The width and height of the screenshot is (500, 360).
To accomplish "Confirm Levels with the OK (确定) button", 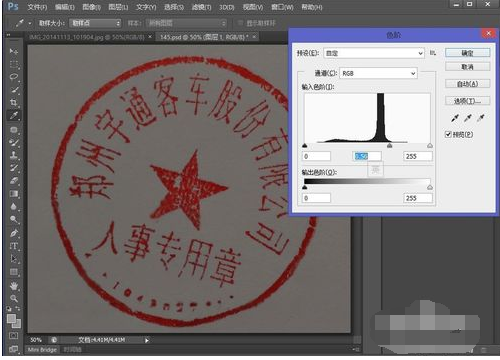I will click(x=468, y=53).
